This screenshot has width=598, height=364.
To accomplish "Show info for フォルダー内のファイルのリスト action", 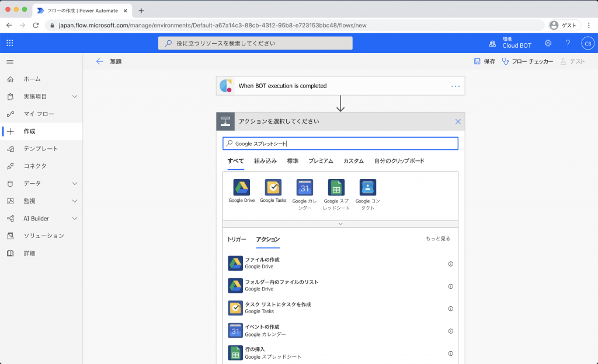I will pyautogui.click(x=450, y=286).
